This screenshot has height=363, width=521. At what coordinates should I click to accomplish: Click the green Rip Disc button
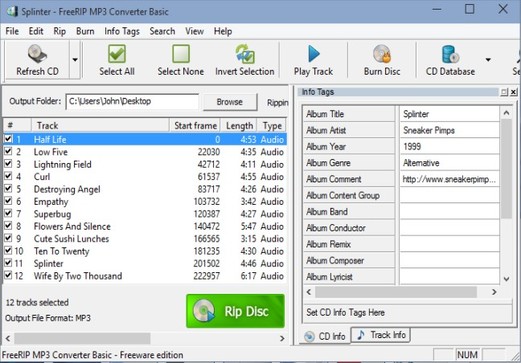pos(235,311)
